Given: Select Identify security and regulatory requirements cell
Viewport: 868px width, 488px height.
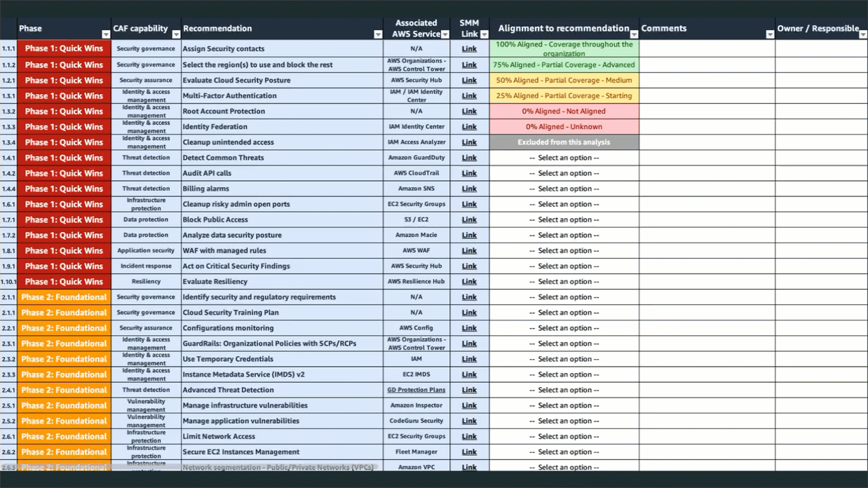Looking at the screenshot, I should pyautogui.click(x=282, y=297).
